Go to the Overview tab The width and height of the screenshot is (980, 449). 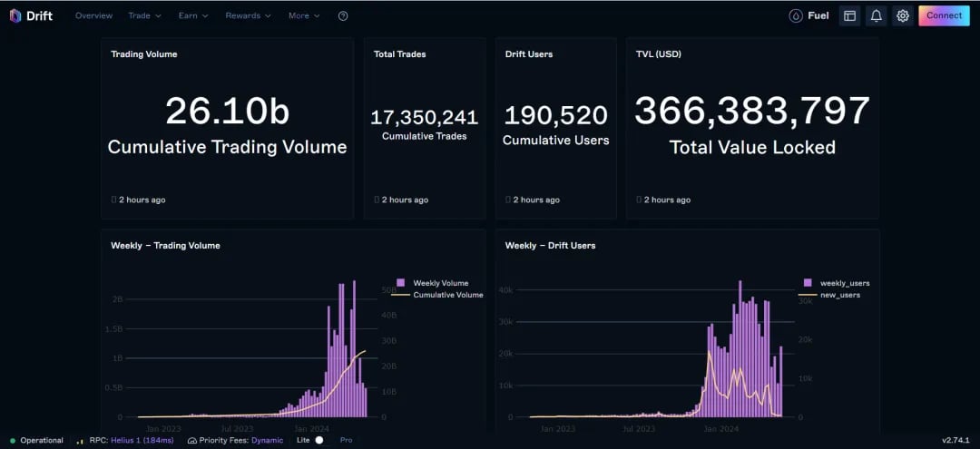(93, 15)
